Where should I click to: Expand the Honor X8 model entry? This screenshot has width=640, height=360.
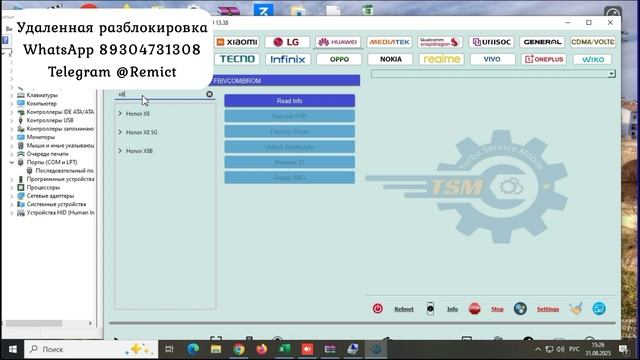pos(120,113)
